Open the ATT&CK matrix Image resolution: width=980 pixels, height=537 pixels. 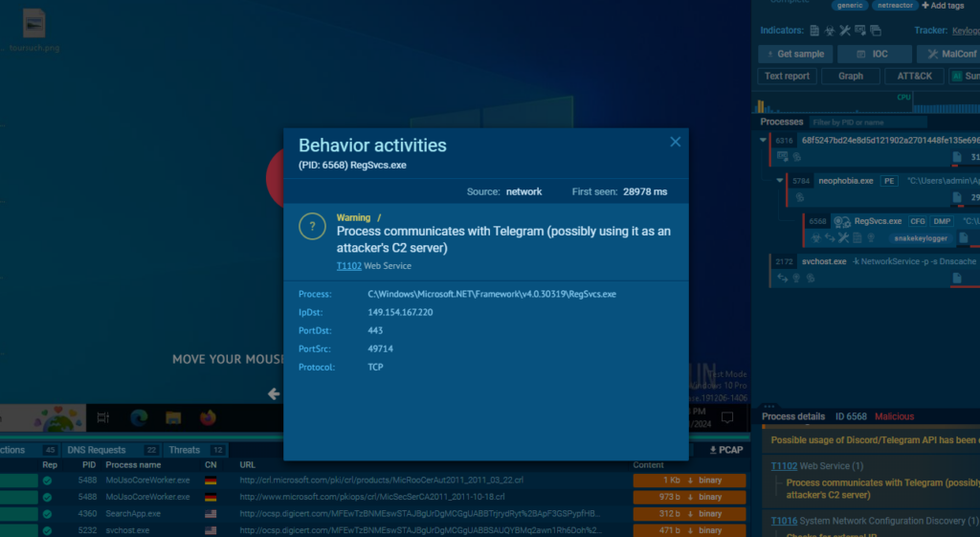[x=914, y=76]
